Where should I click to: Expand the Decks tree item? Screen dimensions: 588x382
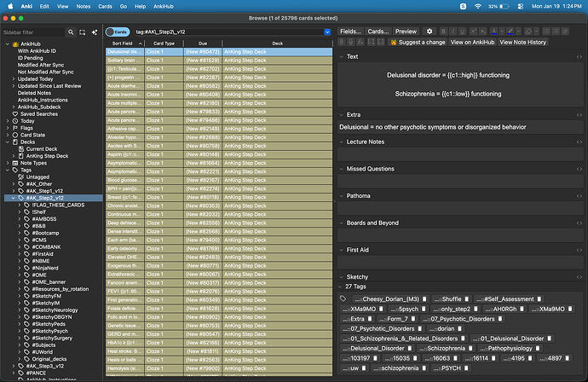(7, 142)
